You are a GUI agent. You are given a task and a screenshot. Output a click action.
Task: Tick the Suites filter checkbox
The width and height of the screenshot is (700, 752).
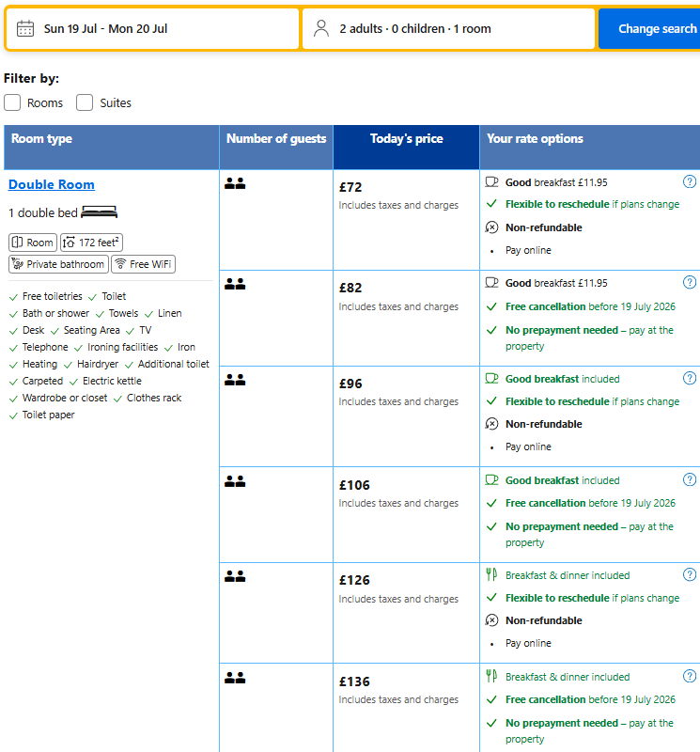pyautogui.click(x=85, y=102)
